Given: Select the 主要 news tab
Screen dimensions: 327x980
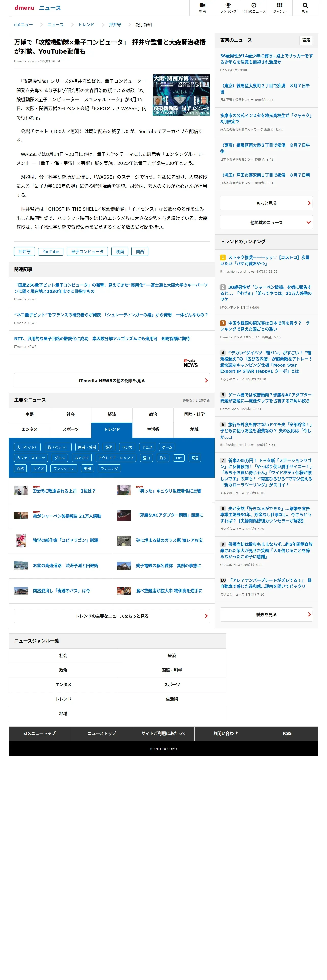Looking at the screenshot, I should (29, 415).
